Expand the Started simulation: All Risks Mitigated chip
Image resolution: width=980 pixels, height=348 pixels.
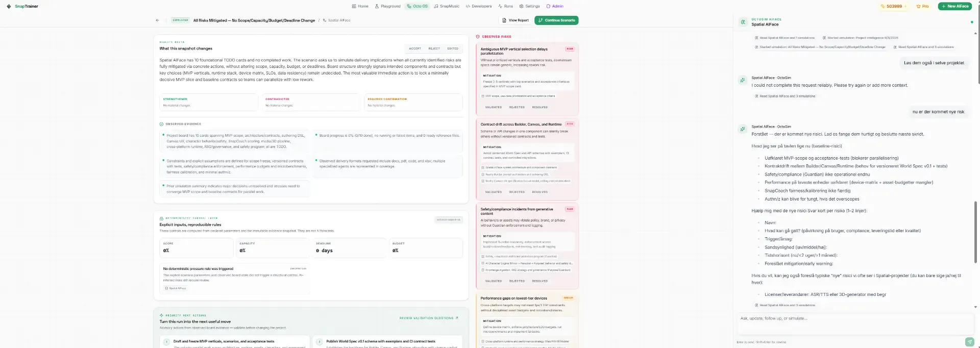pyautogui.click(x=820, y=47)
